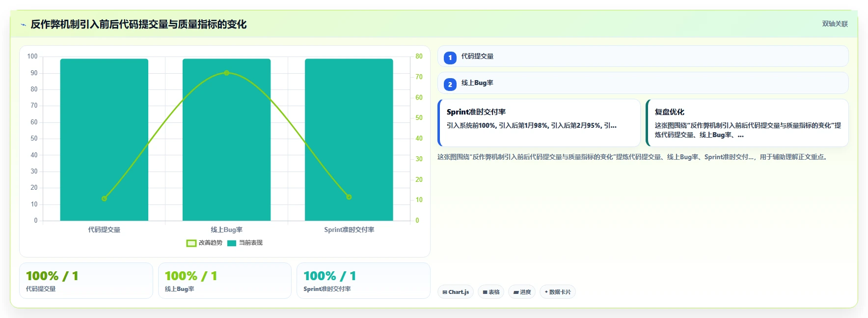Click the 进度 tag chip

[x=522, y=292]
